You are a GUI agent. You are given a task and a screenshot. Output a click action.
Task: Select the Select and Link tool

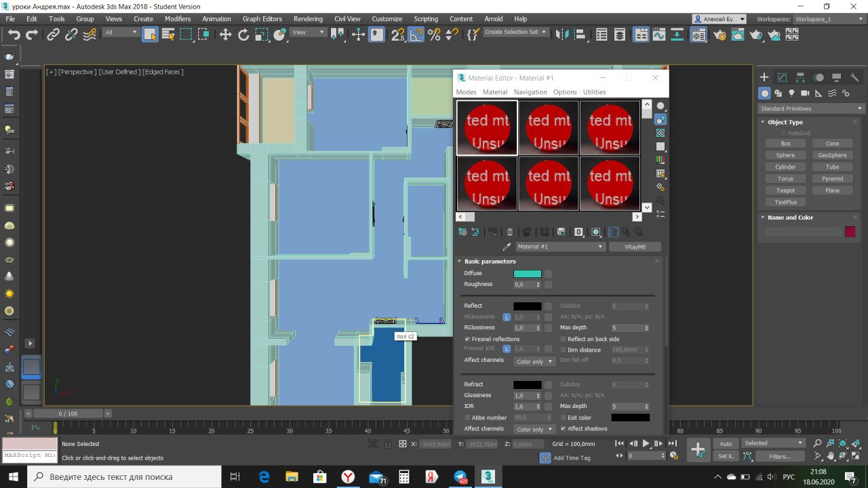coord(54,35)
